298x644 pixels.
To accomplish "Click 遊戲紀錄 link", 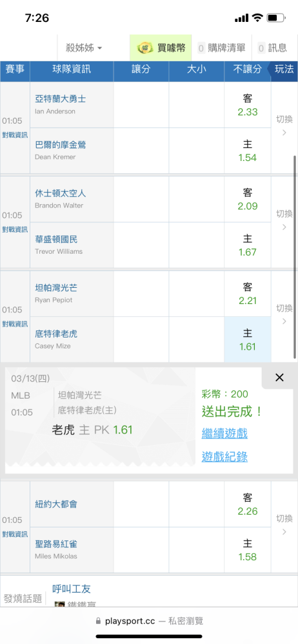I will click(x=224, y=457).
